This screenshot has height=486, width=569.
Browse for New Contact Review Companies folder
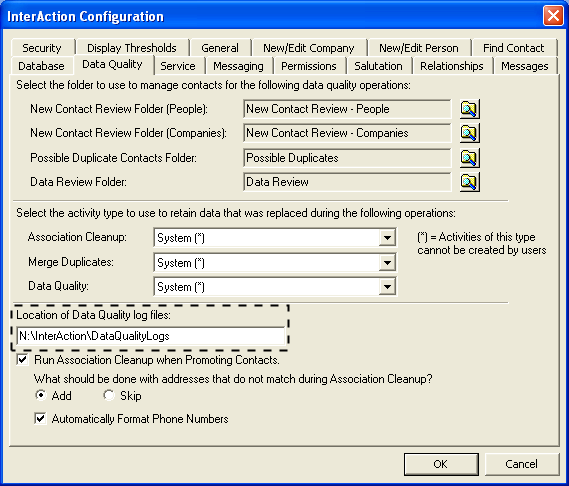click(470, 133)
